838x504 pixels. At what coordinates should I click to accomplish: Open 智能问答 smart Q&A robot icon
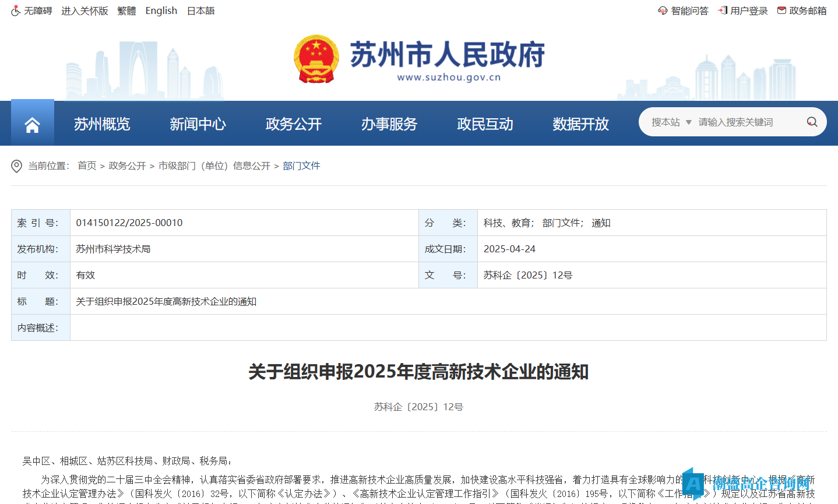663,10
